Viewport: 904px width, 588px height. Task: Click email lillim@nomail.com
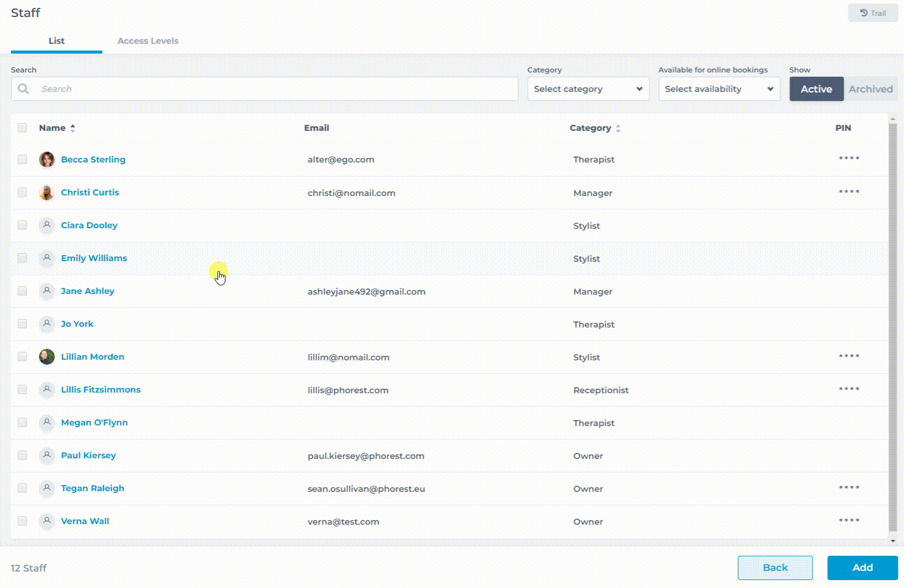348,357
